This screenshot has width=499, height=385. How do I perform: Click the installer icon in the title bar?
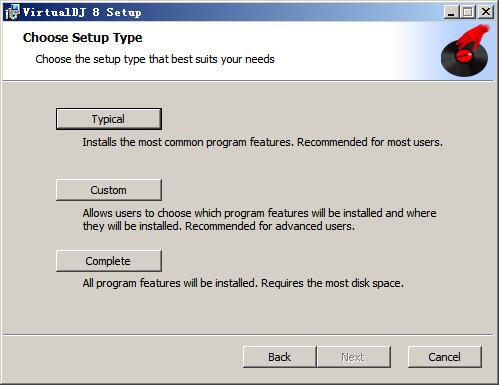[12, 12]
